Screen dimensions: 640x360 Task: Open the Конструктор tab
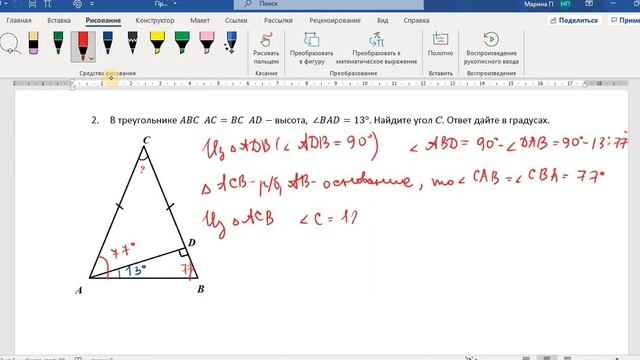coord(155,20)
